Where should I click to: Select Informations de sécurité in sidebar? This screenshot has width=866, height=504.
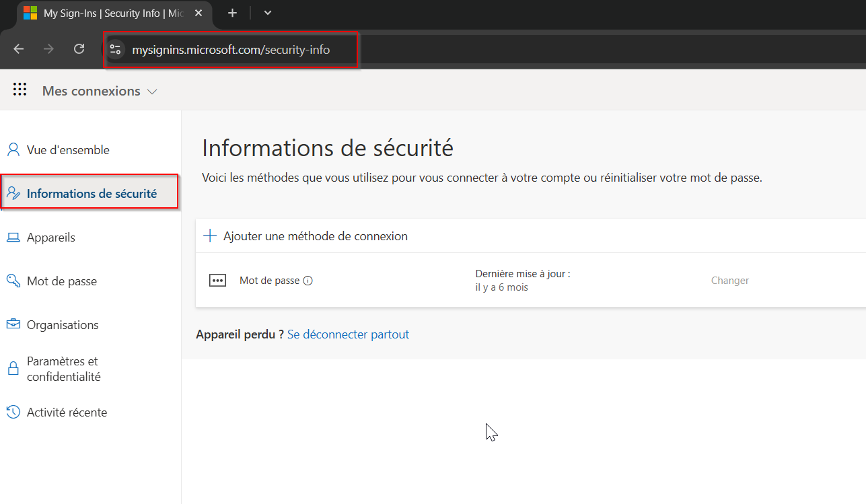coord(92,194)
